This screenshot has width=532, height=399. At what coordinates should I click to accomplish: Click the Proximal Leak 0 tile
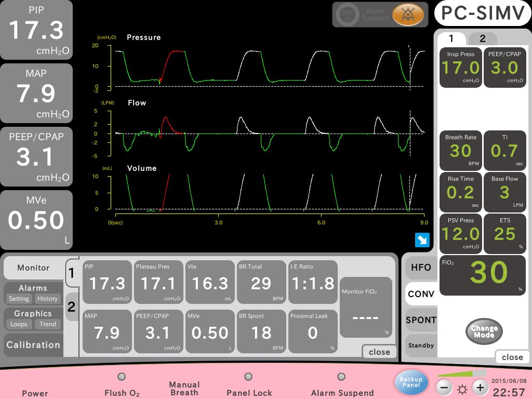[313, 331]
